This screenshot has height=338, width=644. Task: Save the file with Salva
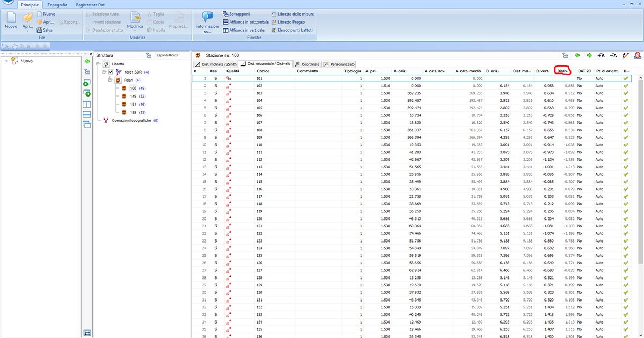44,30
